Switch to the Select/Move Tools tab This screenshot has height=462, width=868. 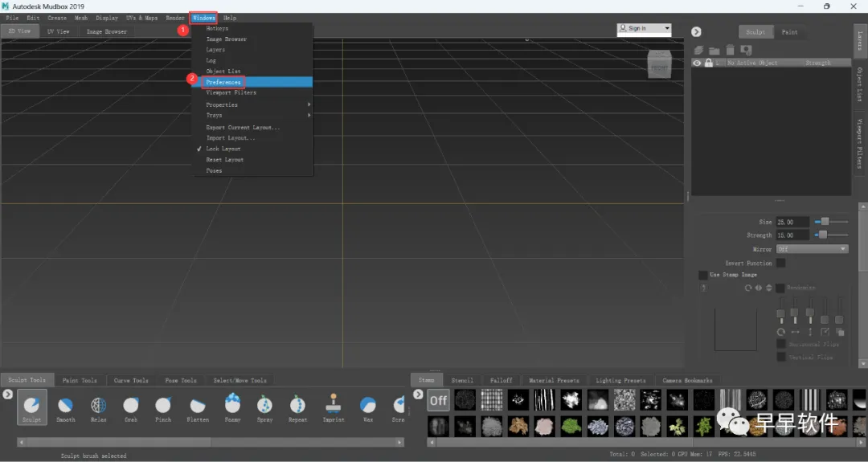tap(240, 380)
